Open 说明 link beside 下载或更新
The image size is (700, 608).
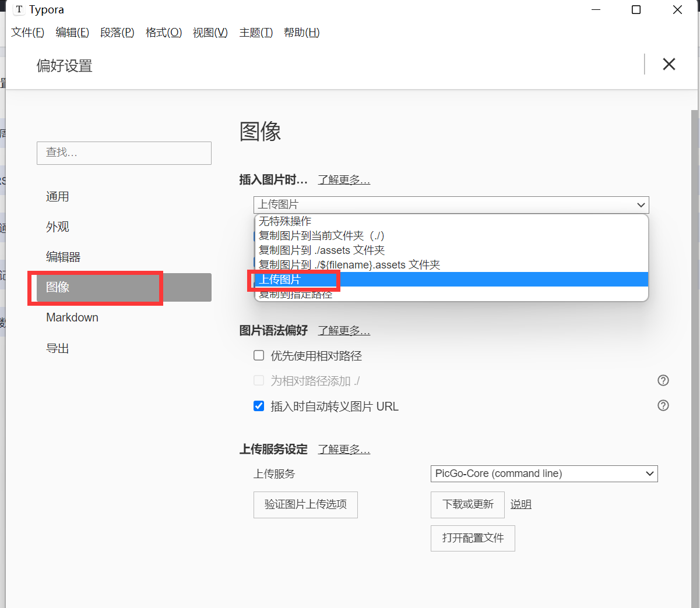521,504
